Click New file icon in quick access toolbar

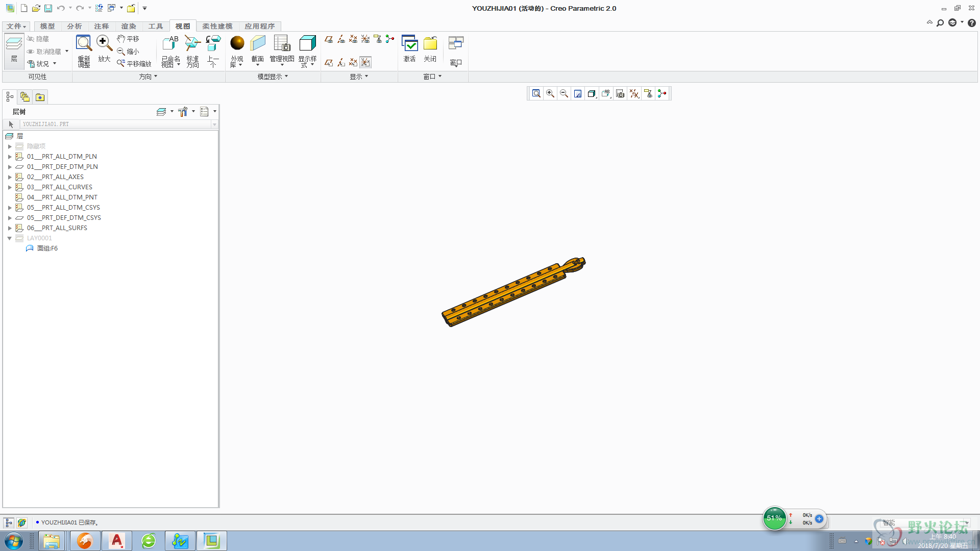pyautogui.click(x=23, y=8)
